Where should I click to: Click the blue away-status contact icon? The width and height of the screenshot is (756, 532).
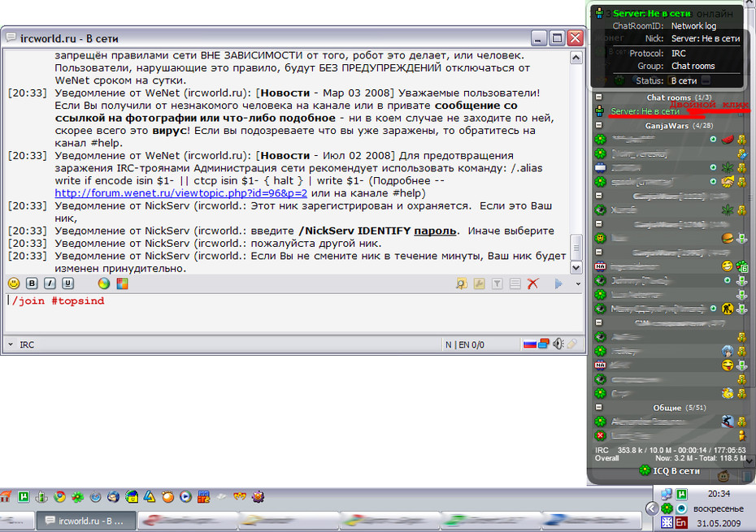600,167
